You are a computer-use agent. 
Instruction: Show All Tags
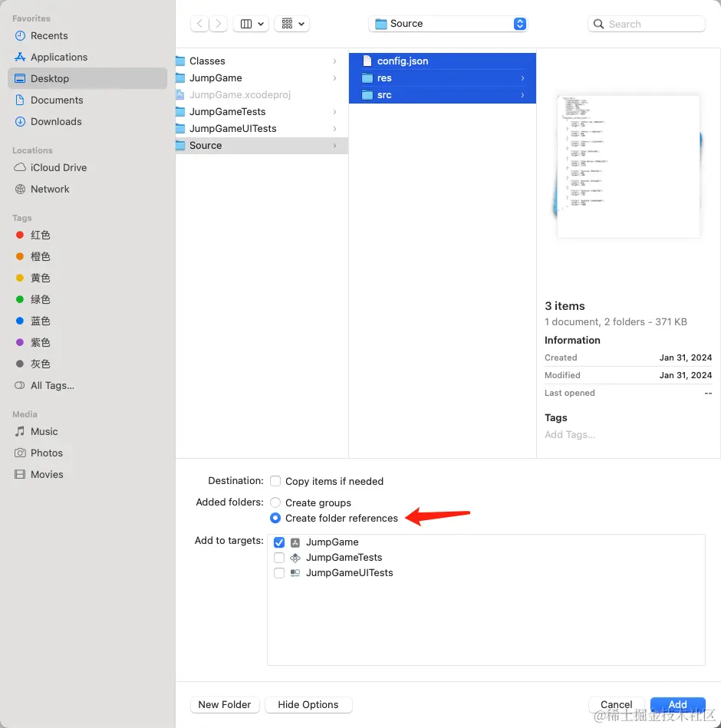(x=87, y=385)
